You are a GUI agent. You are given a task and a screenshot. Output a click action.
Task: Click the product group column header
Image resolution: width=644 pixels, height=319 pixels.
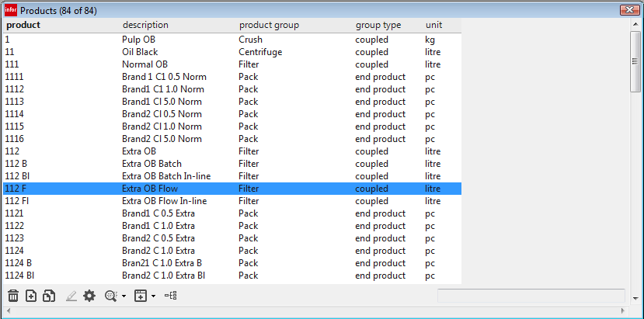pos(269,25)
